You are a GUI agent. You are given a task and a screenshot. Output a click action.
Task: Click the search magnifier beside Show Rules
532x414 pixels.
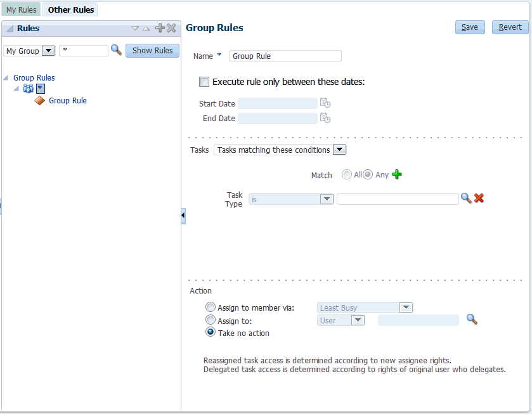tap(116, 50)
